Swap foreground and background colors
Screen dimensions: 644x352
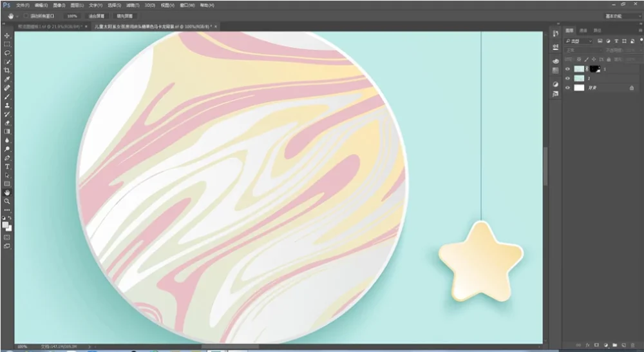click(10, 218)
